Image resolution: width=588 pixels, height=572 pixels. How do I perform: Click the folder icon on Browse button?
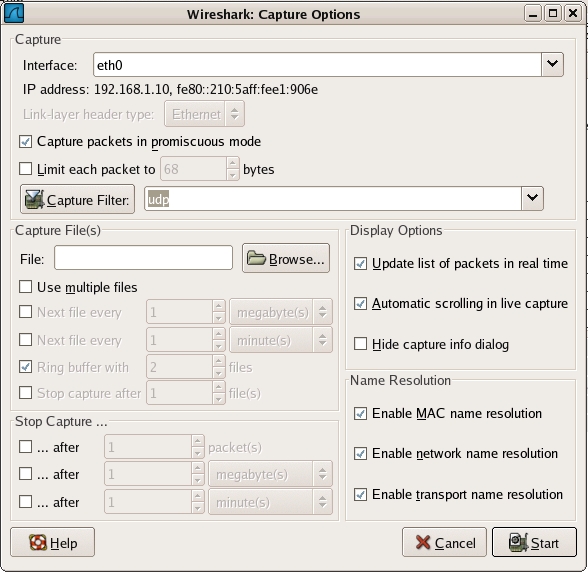(x=256, y=258)
